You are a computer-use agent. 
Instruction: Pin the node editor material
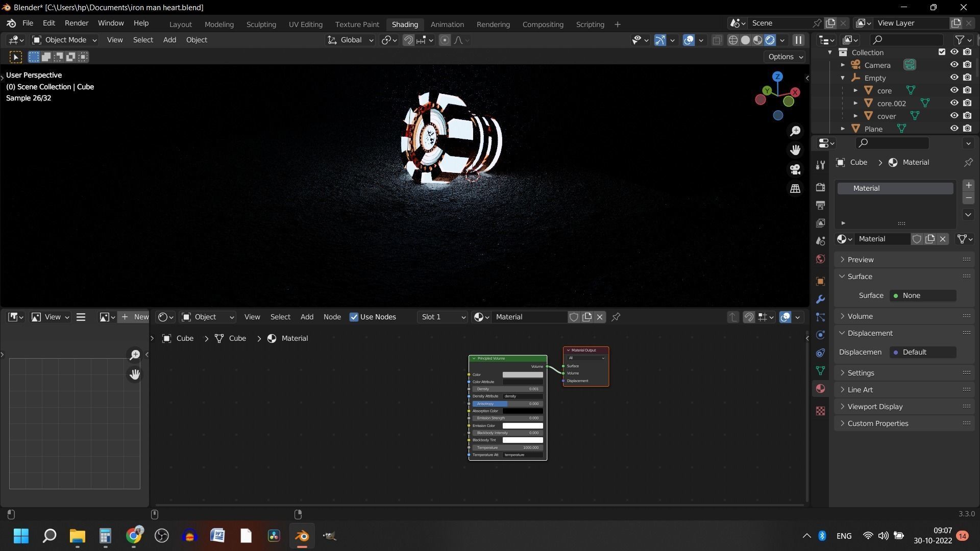pos(616,317)
